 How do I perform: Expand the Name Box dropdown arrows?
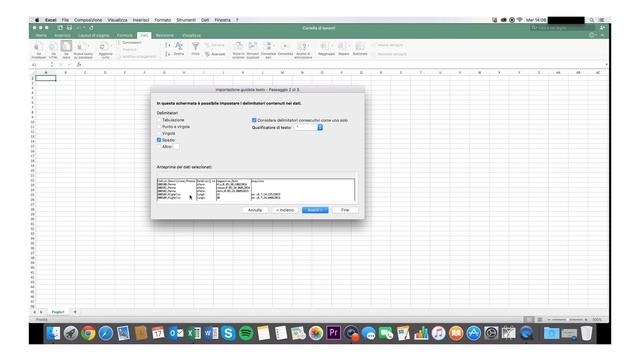click(x=52, y=64)
